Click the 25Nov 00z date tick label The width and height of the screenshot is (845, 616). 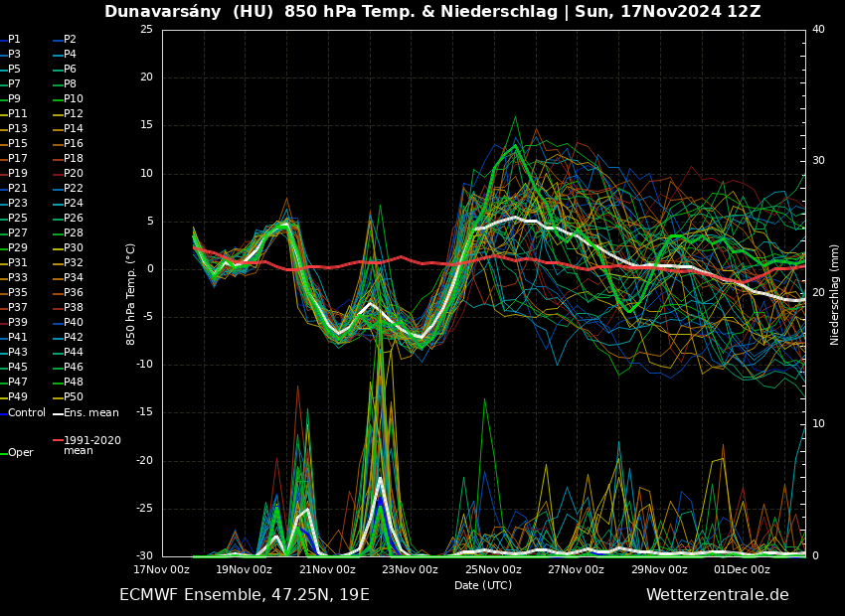(493, 569)
